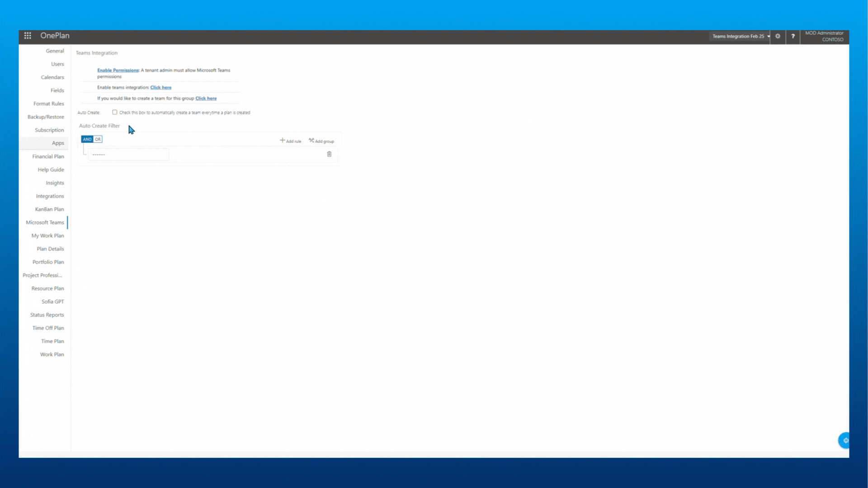
Task: Select the AND filter operator
Action: point(87,139)
